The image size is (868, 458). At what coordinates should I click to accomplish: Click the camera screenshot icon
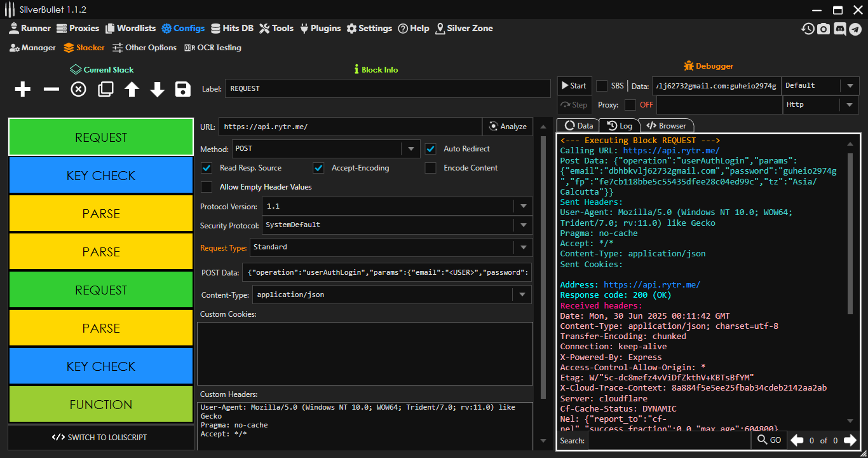[824, 29]
